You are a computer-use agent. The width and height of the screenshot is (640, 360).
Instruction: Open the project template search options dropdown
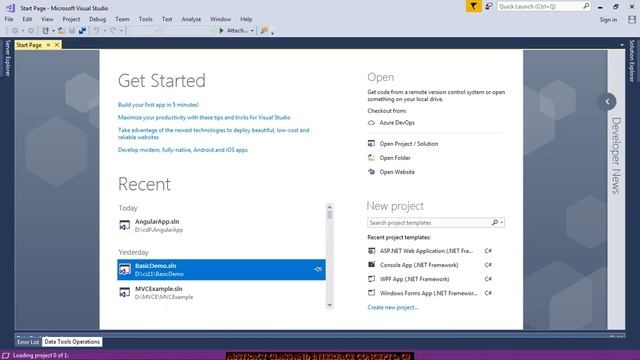click(x=502, y=222)
